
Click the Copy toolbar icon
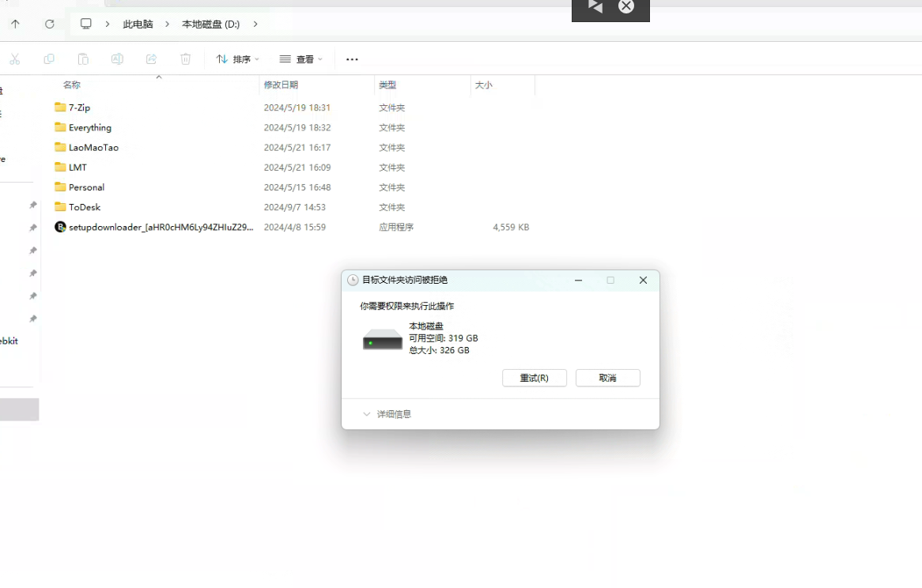tap(49, 58)
